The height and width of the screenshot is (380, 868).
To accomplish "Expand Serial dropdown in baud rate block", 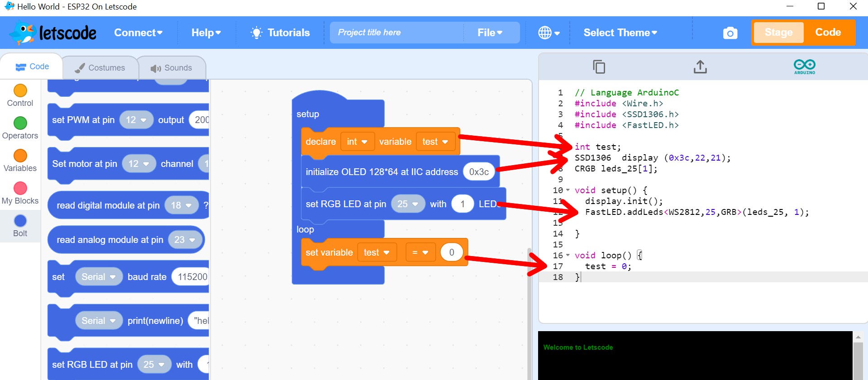I will [99, 277].
